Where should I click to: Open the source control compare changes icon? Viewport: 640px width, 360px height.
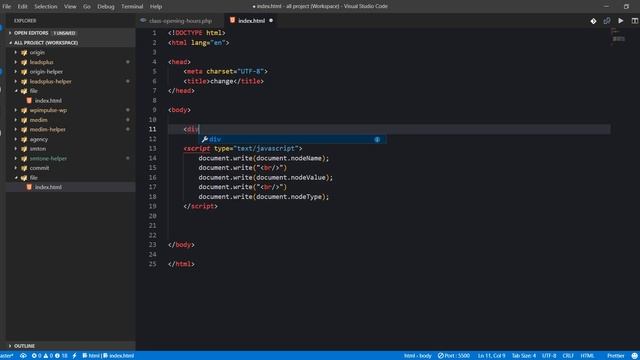point(593,21)
